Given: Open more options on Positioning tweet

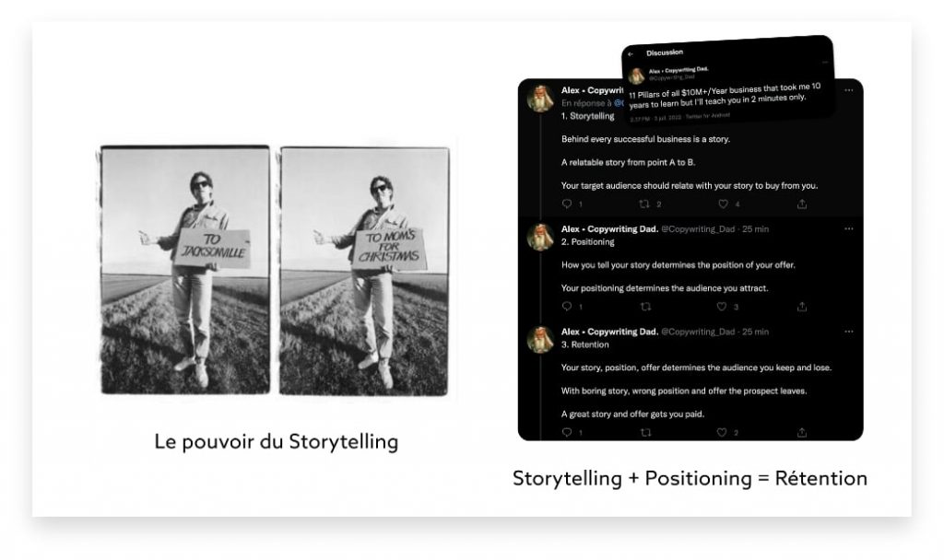Looking at the screenshot, I should coord(849,228).
